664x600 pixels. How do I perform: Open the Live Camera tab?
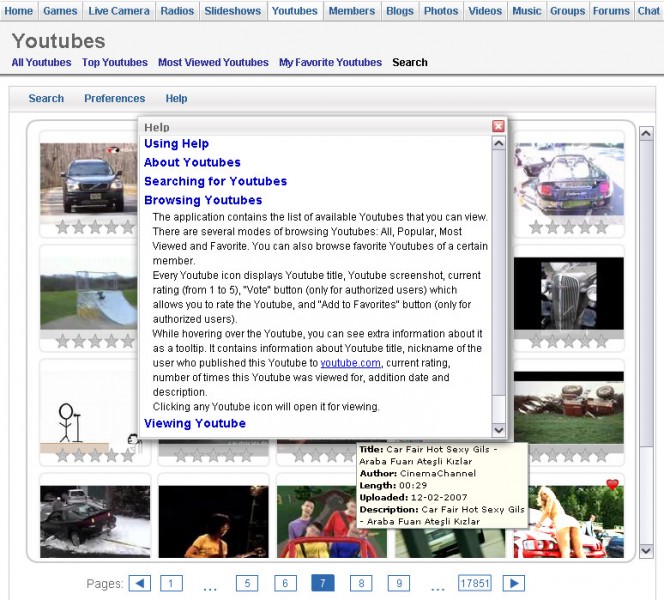click(119, 11)
